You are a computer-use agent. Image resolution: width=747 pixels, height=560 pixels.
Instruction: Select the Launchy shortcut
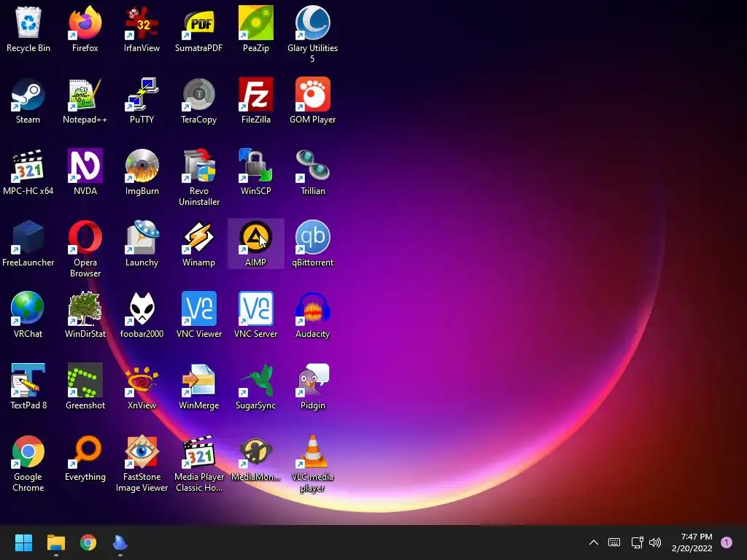(x=142, y=237)
